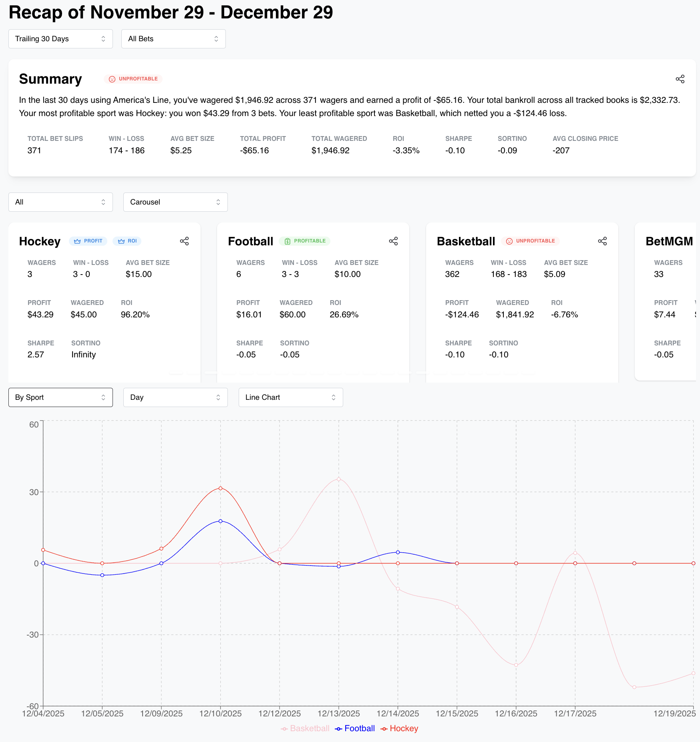This screenshot has height=742, width=700.
Task: Click the ROI badge on the Hockey card
Action: [127, 241]
